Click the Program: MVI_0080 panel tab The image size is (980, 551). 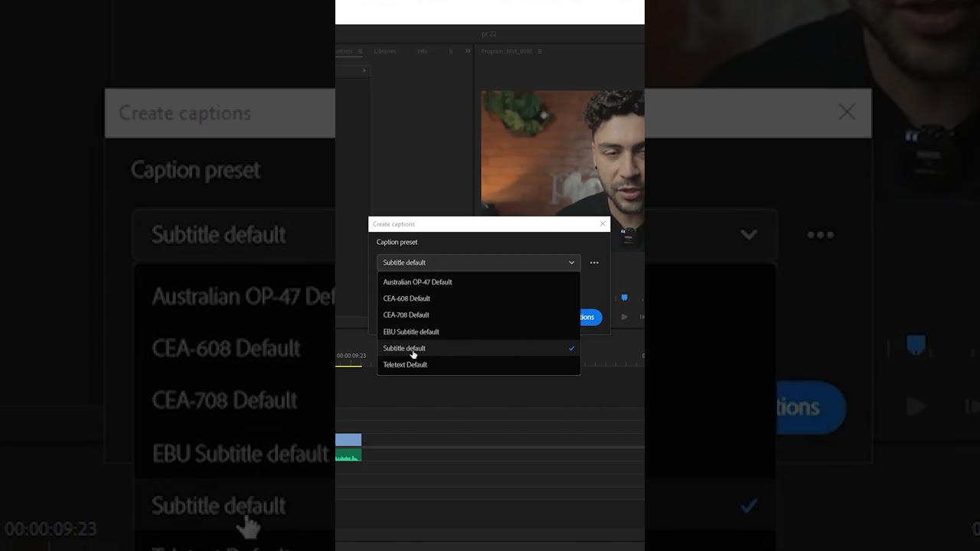pos(507,51)
